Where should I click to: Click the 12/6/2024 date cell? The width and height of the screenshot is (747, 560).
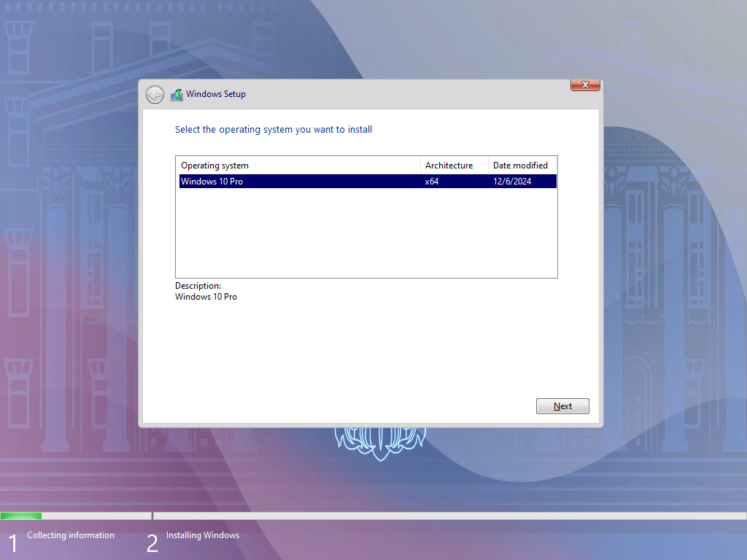512,182
